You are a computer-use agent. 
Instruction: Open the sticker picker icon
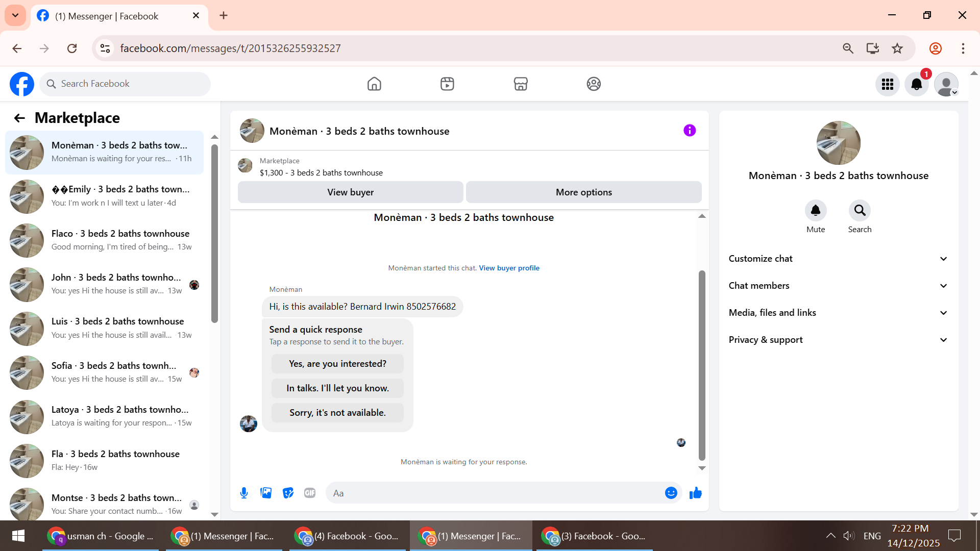point(288,493)
